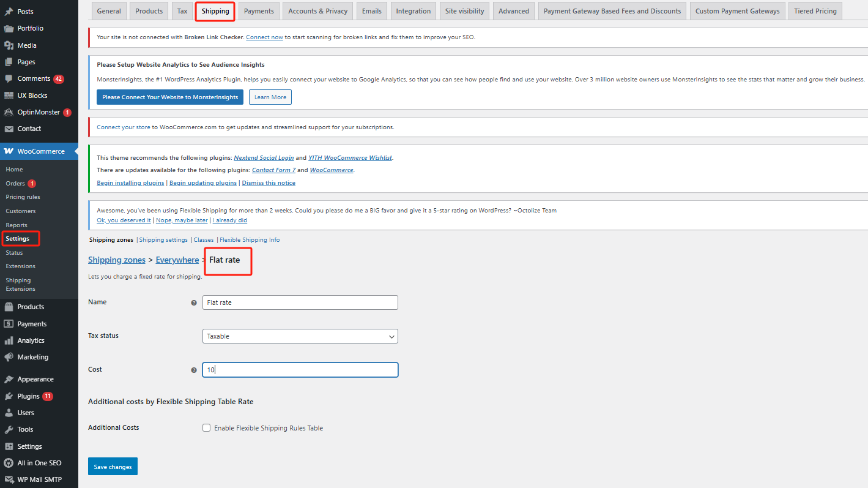Dismiss the theme plugin recommendation notice
Screen dimensions: 868x488
click(x=269, y=183)
